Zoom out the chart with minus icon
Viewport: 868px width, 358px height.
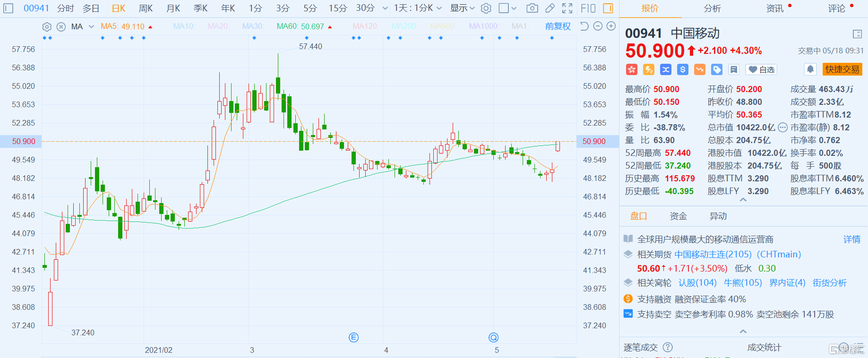point(598,26)
